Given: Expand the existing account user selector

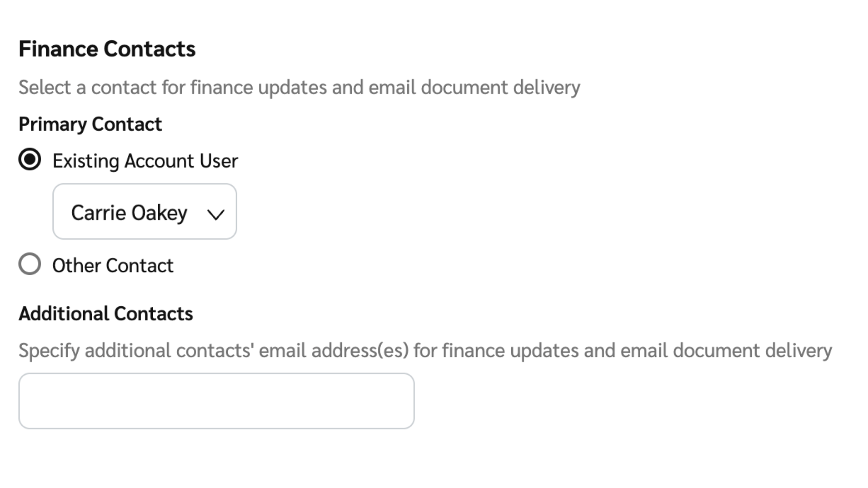Looking at the screenshot, I should 145,211.
